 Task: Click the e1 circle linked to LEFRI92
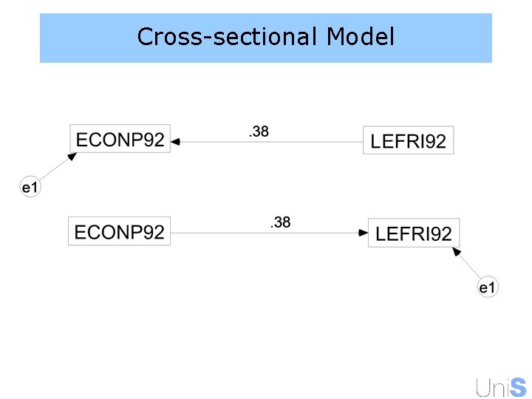click(486, 287)
